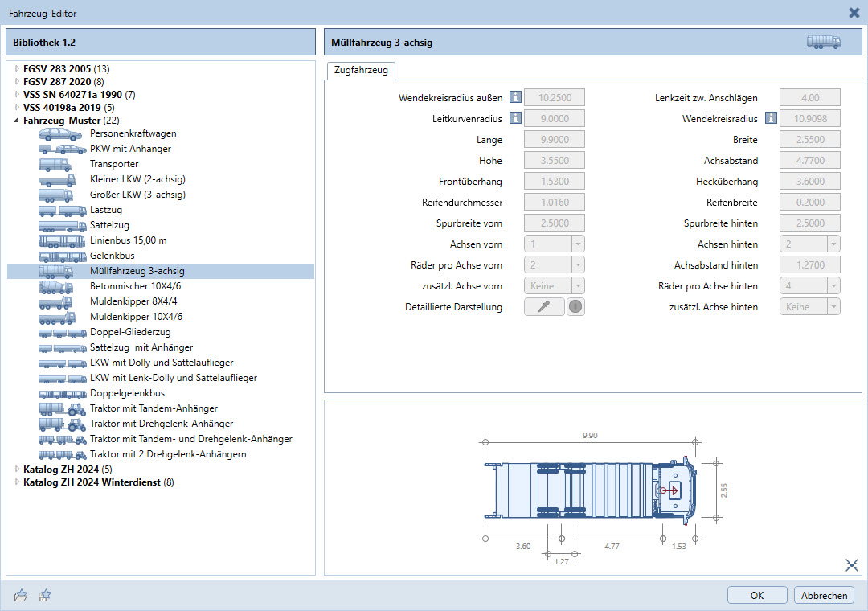
Task: Click the info icon beside Wendekreisradius field
Action: 771,119
